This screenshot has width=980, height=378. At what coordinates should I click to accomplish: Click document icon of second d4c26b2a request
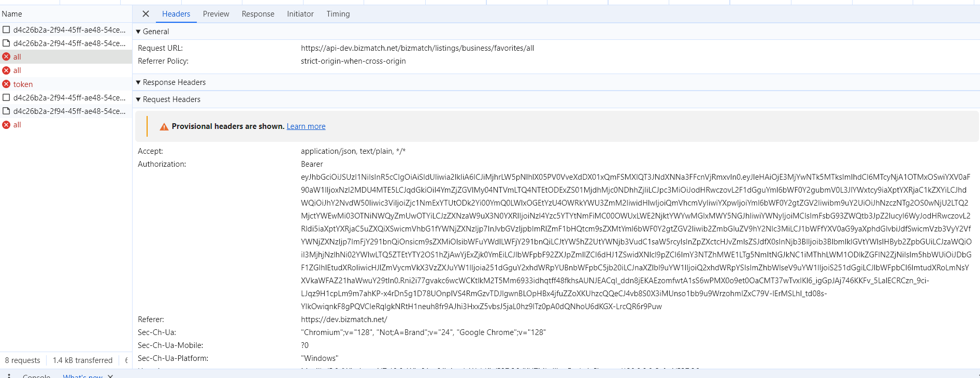[x=6, y=43]
